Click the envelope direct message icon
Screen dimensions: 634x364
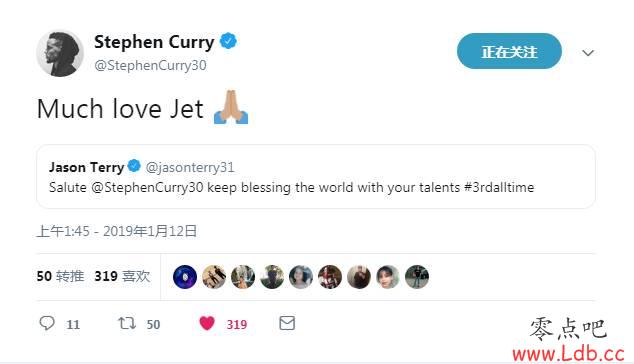(287, 323)
